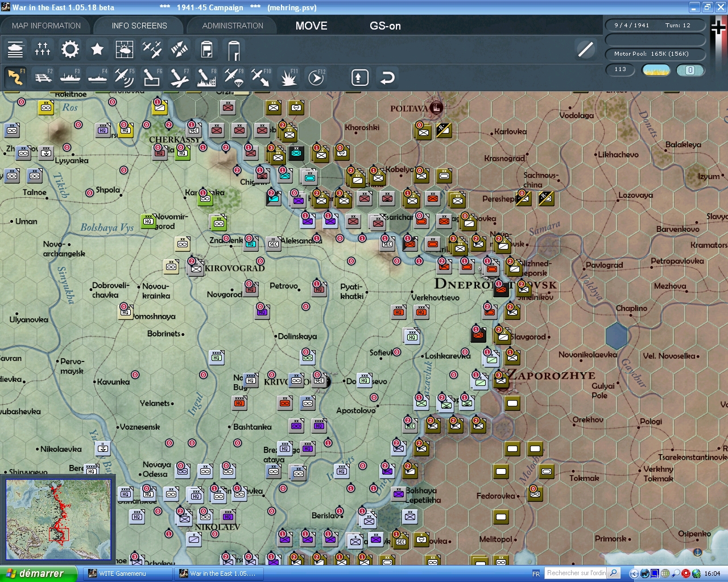Show the losses screen with grave crosses
This screenshot has height=582, width=728.
click(43, 50)
